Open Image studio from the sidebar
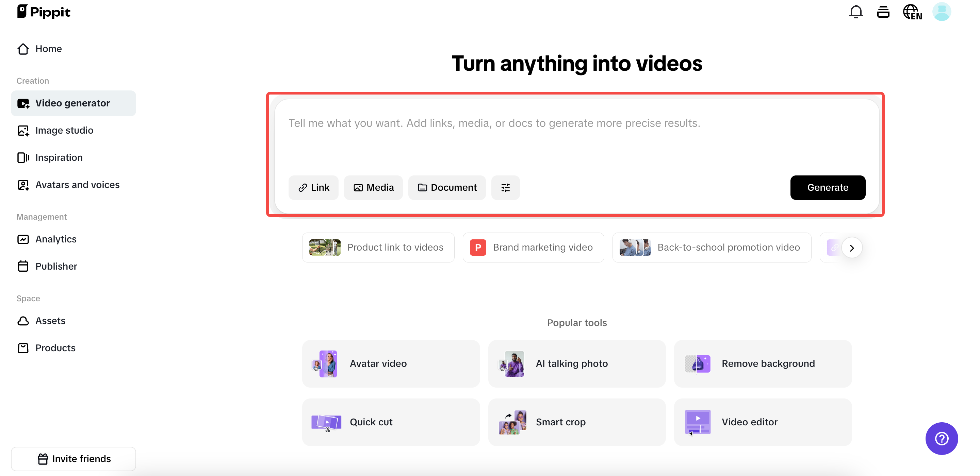This screenshot has width=980, height=476. pyautogui.click(x=64, y=130)
